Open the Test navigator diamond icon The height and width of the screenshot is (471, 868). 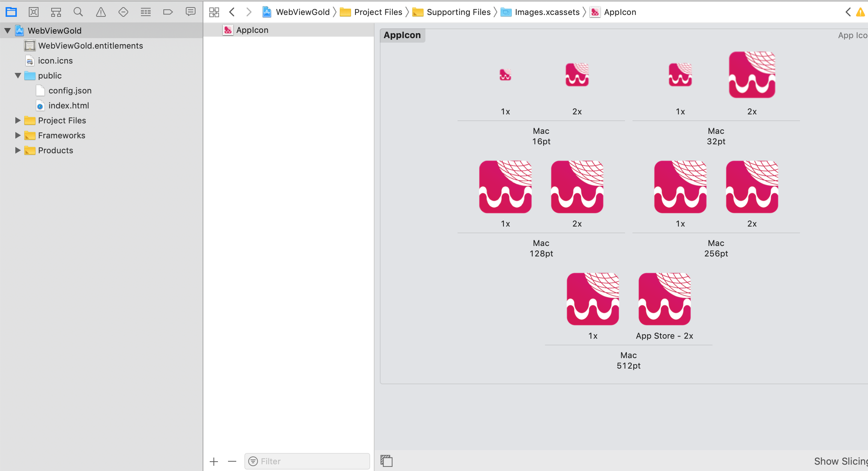123,12
